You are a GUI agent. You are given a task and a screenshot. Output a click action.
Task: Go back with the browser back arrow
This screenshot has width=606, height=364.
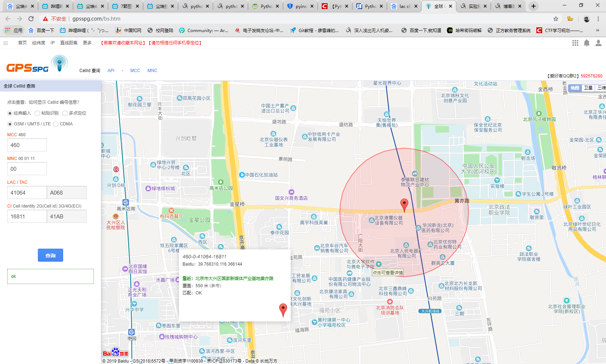click(8, 19)
